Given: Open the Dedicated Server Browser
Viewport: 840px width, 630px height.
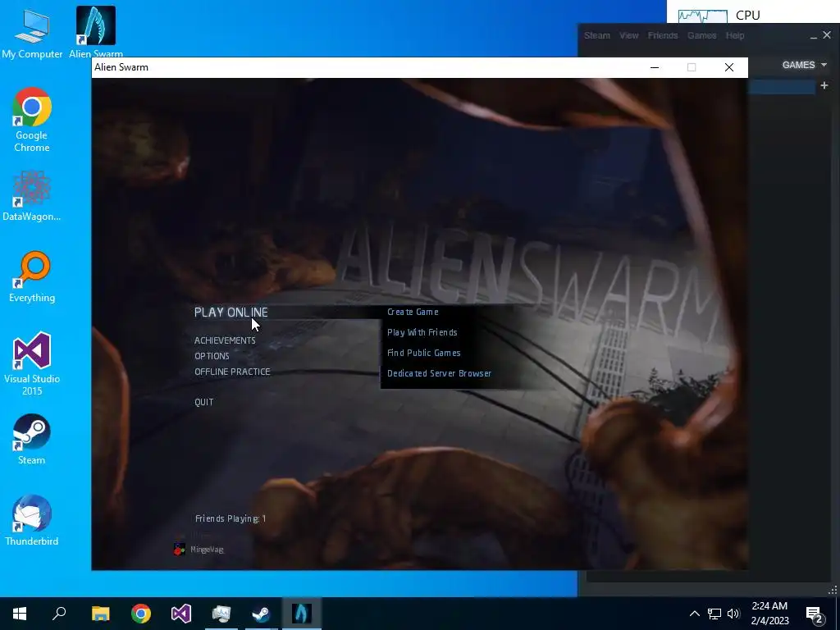Looking at the screenshot, I should coord(440,373).
